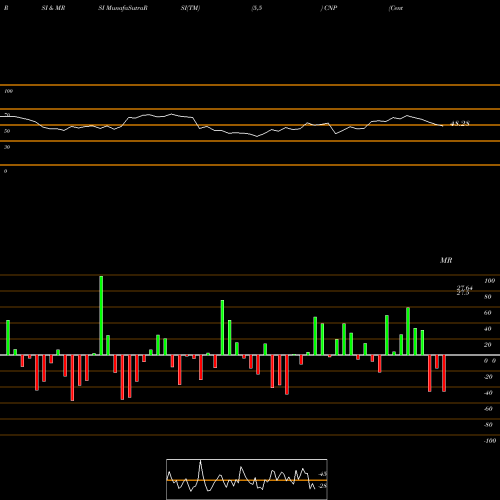Click the RSI current value label 48.28
Viewport: 500px width, 500px height.
pos(460,124)
